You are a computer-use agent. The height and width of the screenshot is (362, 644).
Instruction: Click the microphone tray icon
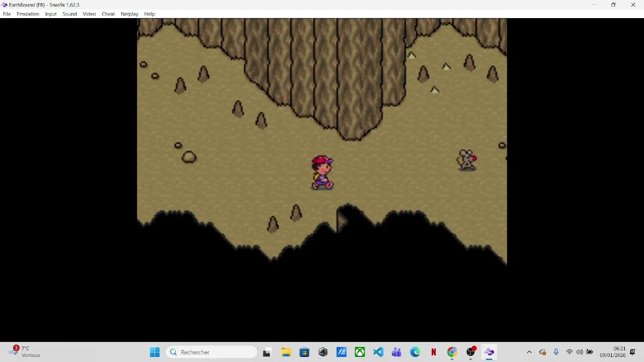pos(556,352)
